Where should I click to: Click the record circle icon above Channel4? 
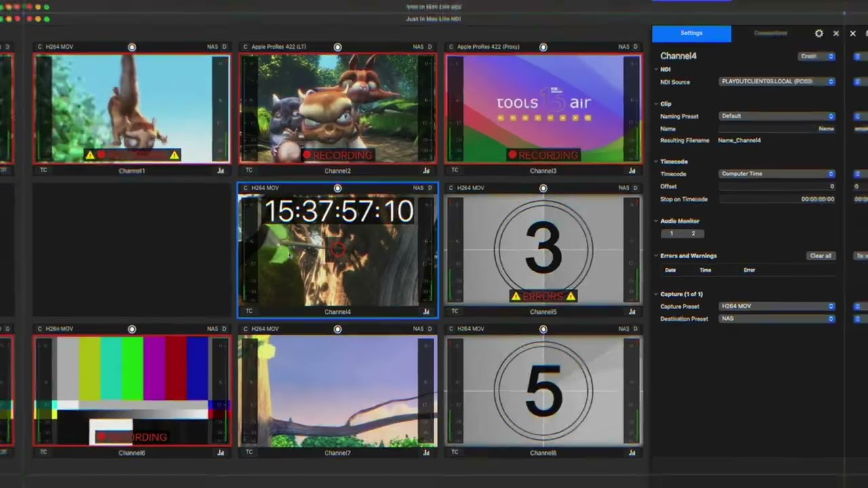[338, 188]
